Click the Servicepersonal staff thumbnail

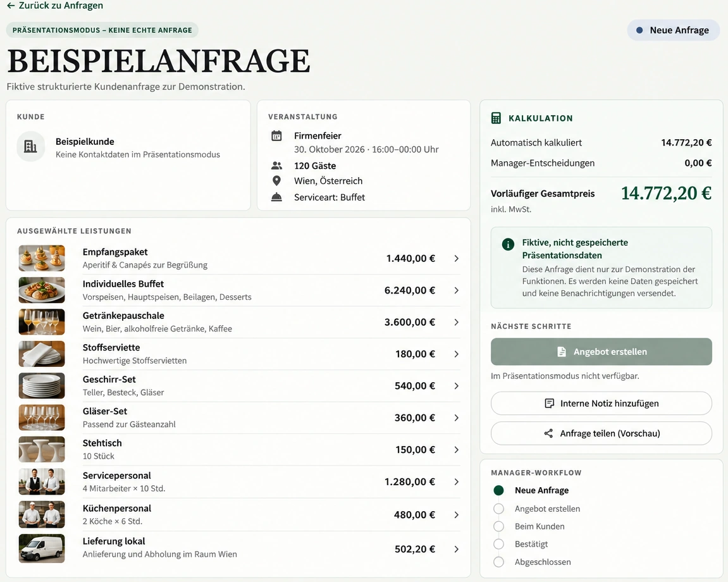tap(42, 481)
